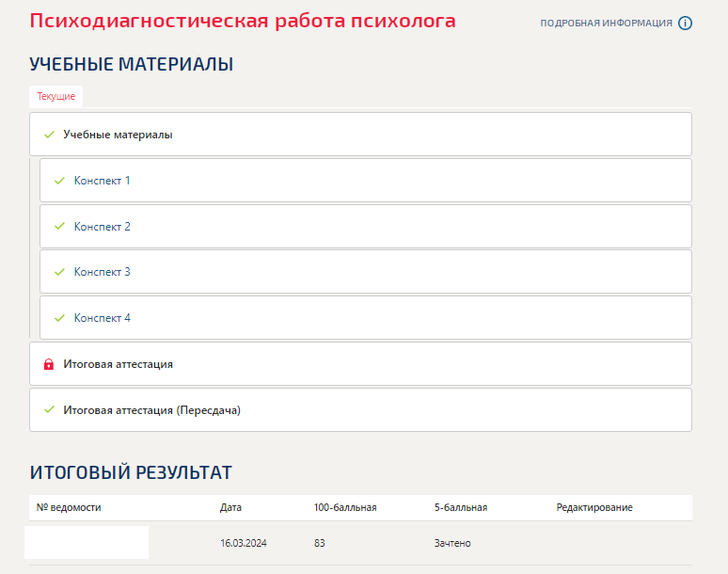Open Конспект 2
This screenshot has width=728, height=574.
pyautogui.click(x=366, y=226)
